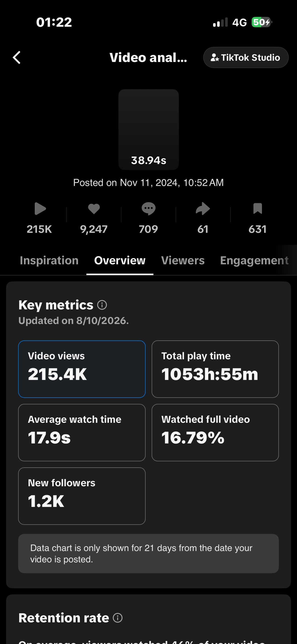Select the Average watch time card

pos(82,433)
